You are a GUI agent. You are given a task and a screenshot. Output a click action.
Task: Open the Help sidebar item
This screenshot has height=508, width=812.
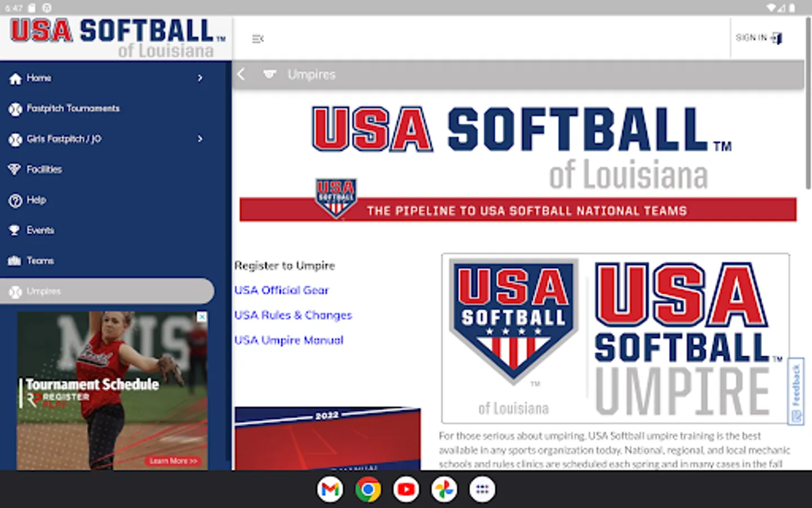(x=107, y=200)
